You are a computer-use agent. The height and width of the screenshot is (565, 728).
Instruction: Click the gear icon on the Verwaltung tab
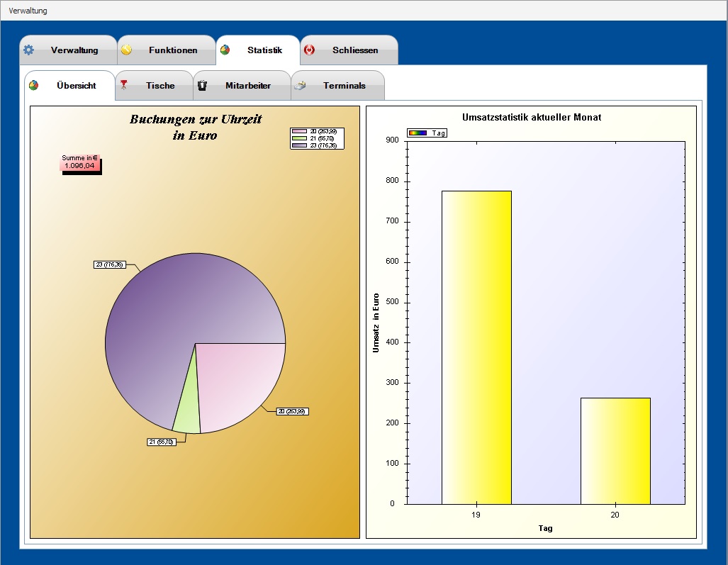28,50
